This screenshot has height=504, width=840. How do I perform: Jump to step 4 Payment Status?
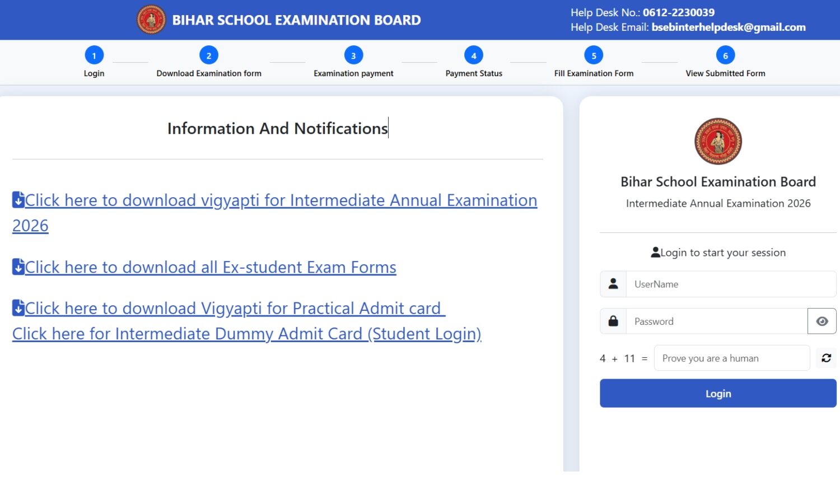tap(474, 55)
